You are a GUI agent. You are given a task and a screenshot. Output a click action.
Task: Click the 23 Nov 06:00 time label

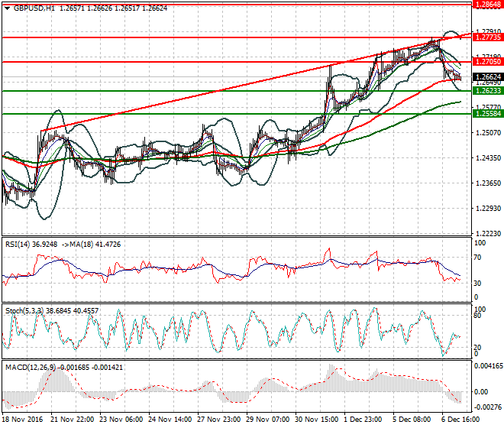point(121,420)
